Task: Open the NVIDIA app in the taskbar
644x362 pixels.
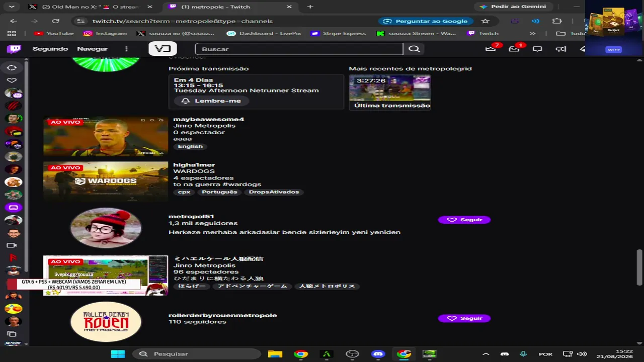Action: tap(429, 354)
